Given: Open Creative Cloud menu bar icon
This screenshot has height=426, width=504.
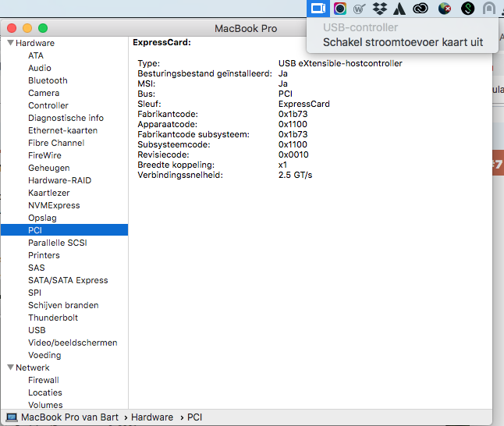Looking at the screenshot, I should [x=421, y=9].
